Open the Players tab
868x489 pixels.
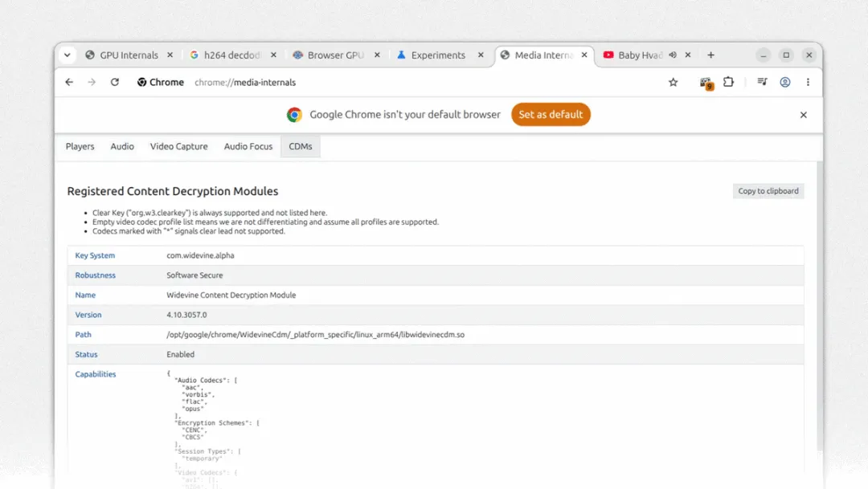(80, 147)
